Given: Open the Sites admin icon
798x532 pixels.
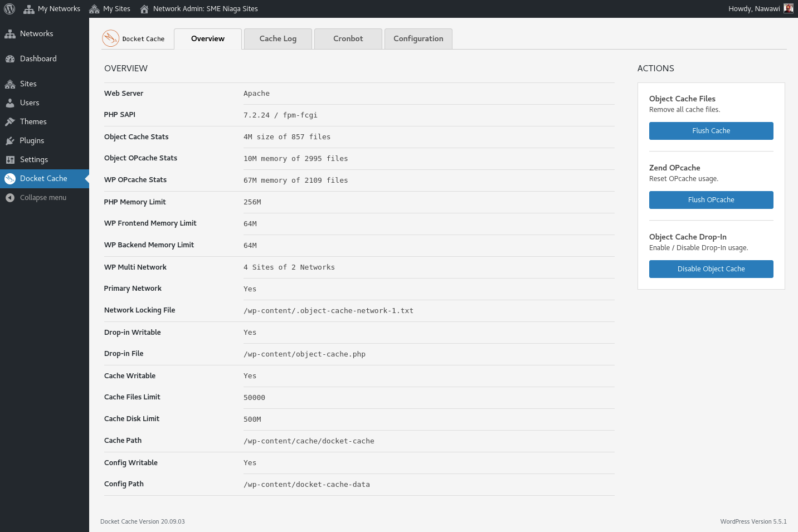Looking at the screenshot, I should pos(10,84).
